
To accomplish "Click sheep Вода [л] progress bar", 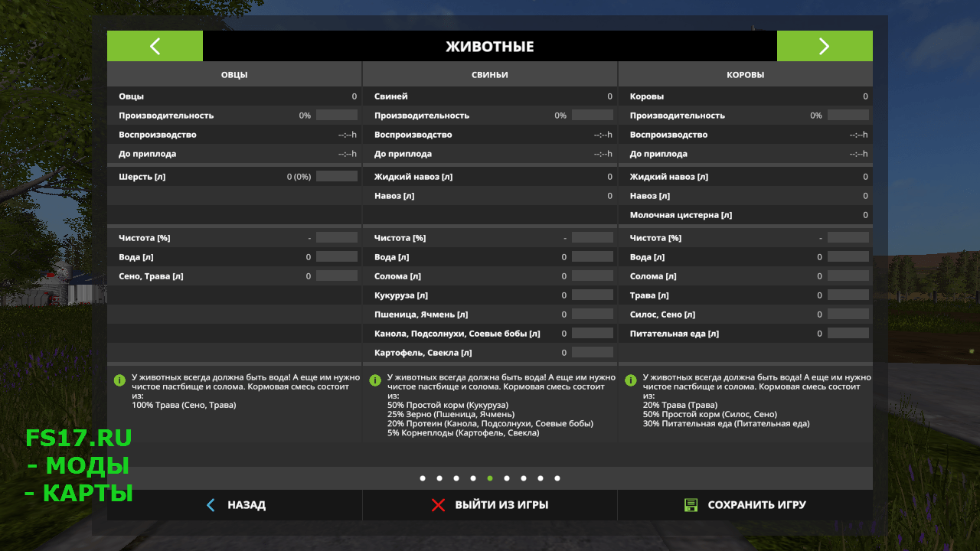I will point(337,256).
